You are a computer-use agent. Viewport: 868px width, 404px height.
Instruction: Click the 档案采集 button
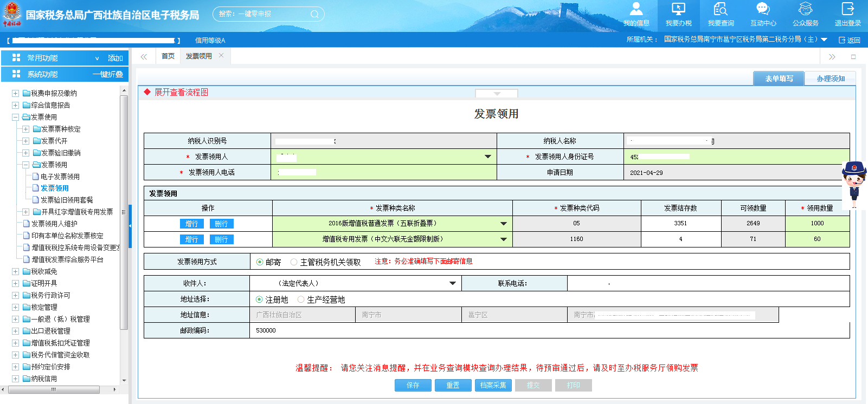point(493,385)
